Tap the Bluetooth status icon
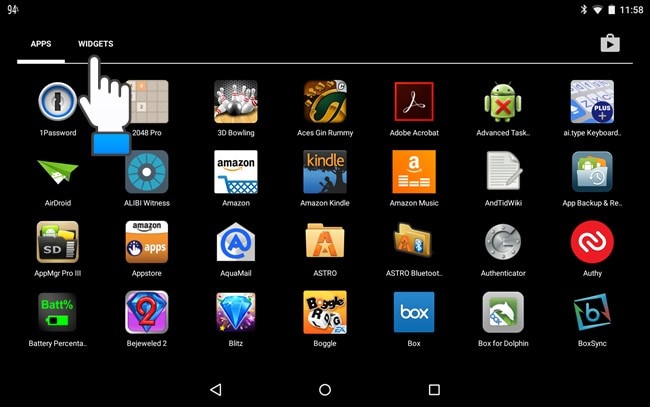The image size is (650, 407). 584,9
